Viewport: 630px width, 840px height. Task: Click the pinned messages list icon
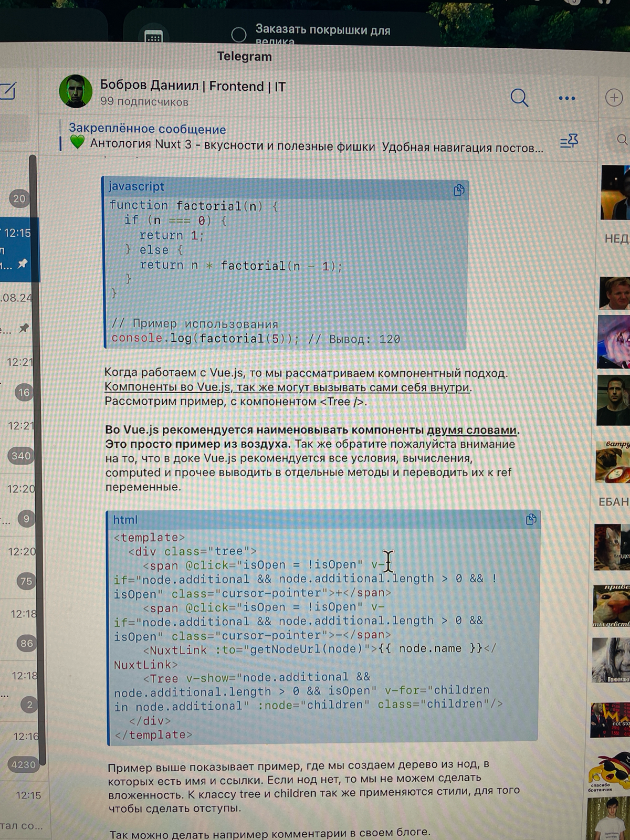coord(569,141)
